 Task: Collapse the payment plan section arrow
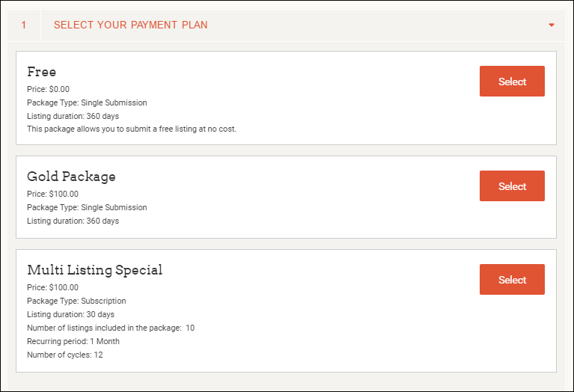[x=552, y=25]
